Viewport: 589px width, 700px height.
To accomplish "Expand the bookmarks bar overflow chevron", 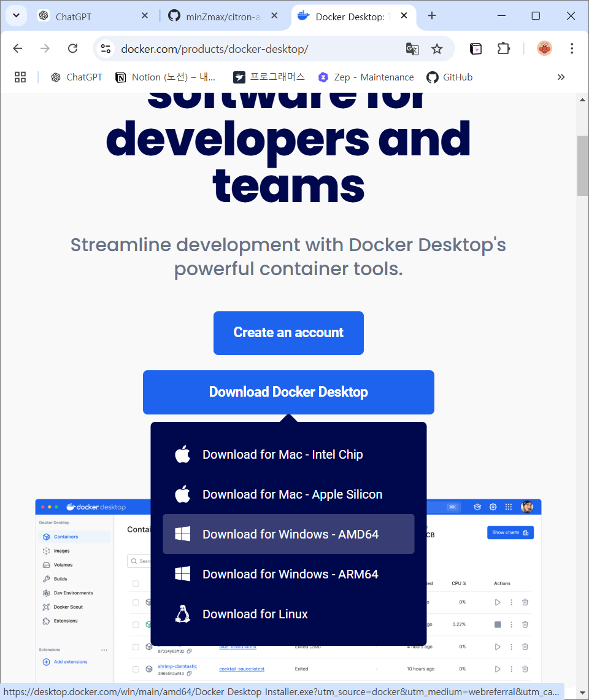I will coord(561,77).
